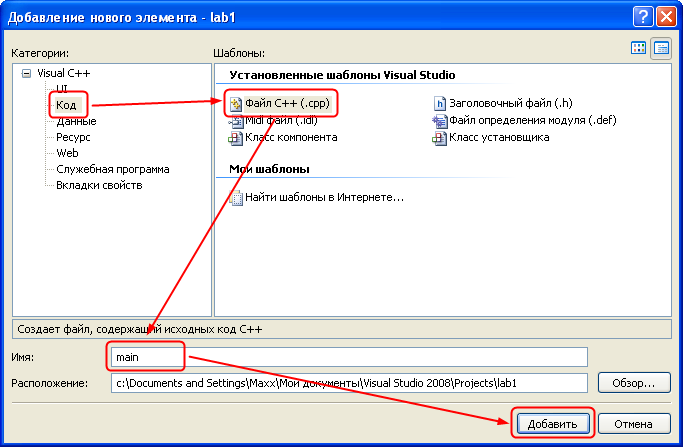The width and height of the screenshot is (683, 447).
Task: Click the Имя field containing main
Action: [x=349, y=357]
